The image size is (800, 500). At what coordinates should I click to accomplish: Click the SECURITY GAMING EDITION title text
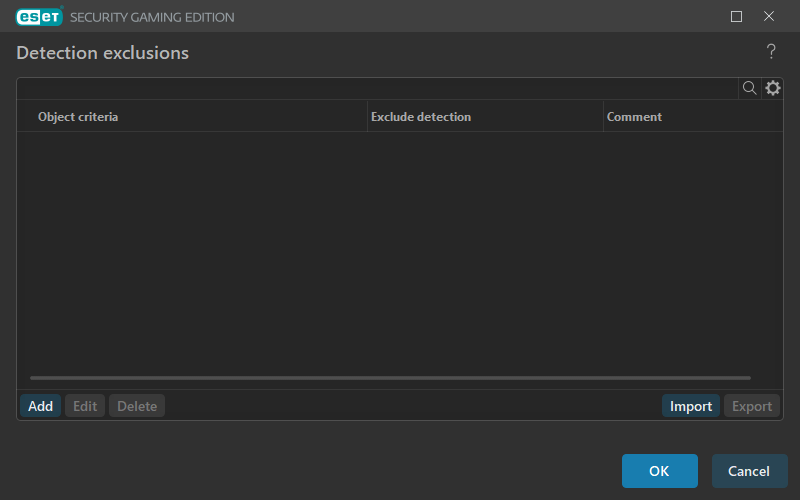click(x=152, y=17)
